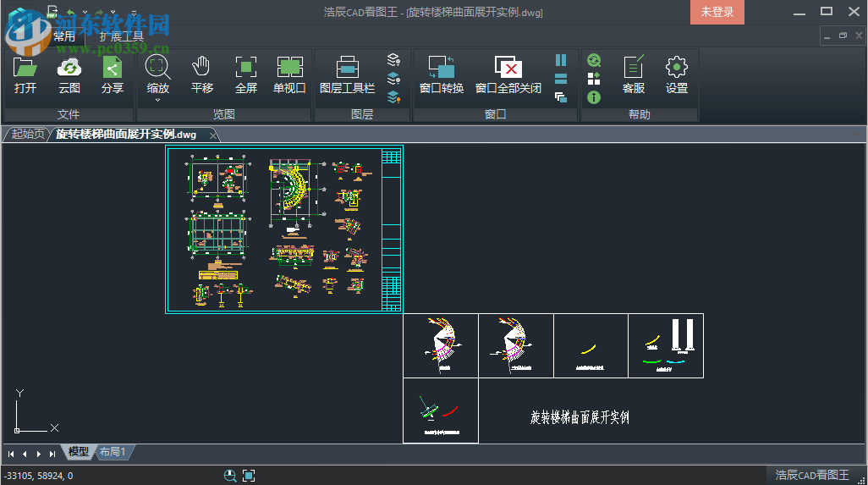The image size is (868, 485).
Task: Open a file with the 打开 button
Action: (25, 75)
